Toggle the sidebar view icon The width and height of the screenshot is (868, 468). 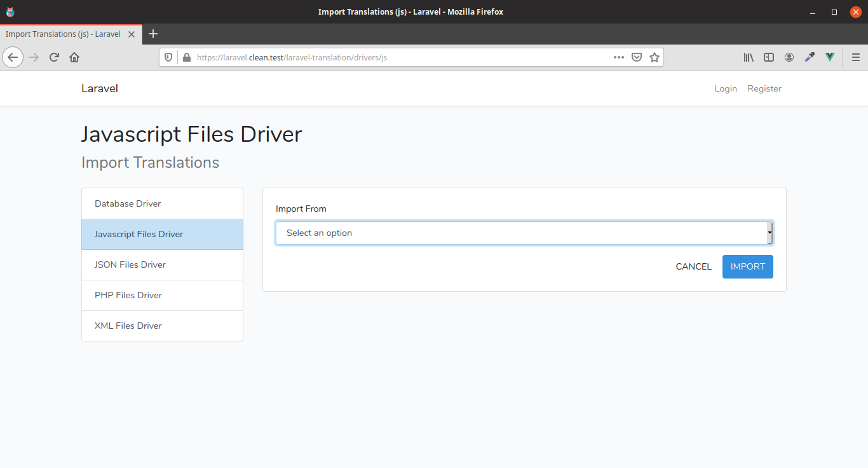(x=769, y=57)
